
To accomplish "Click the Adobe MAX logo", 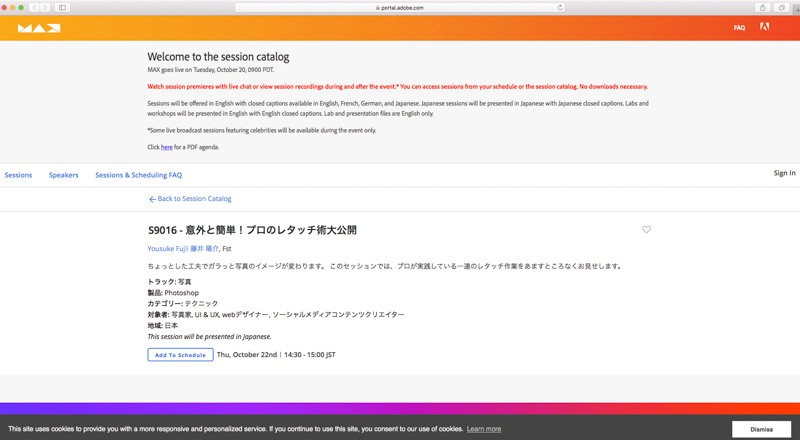I will (x=39, y=28).
